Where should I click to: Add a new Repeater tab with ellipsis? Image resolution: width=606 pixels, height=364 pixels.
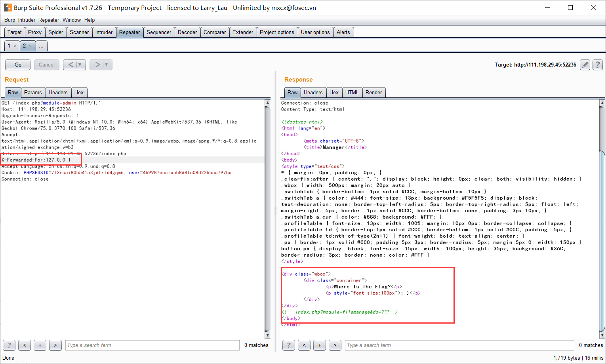point(41,46)
